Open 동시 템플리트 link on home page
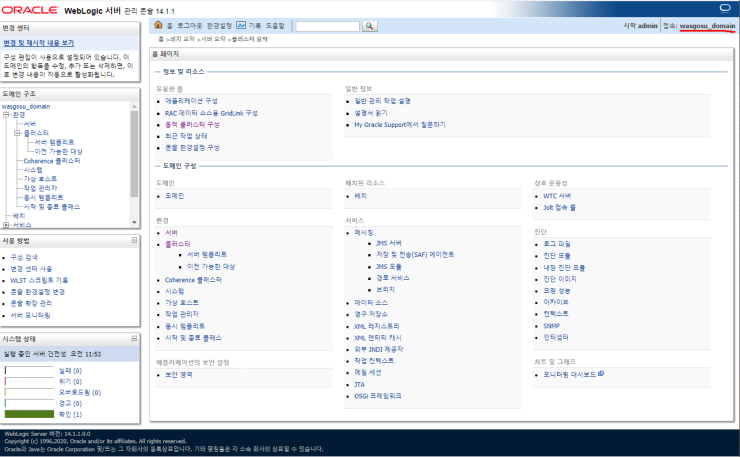This screenshot has width=740, height=457. [x=185, y=326]
